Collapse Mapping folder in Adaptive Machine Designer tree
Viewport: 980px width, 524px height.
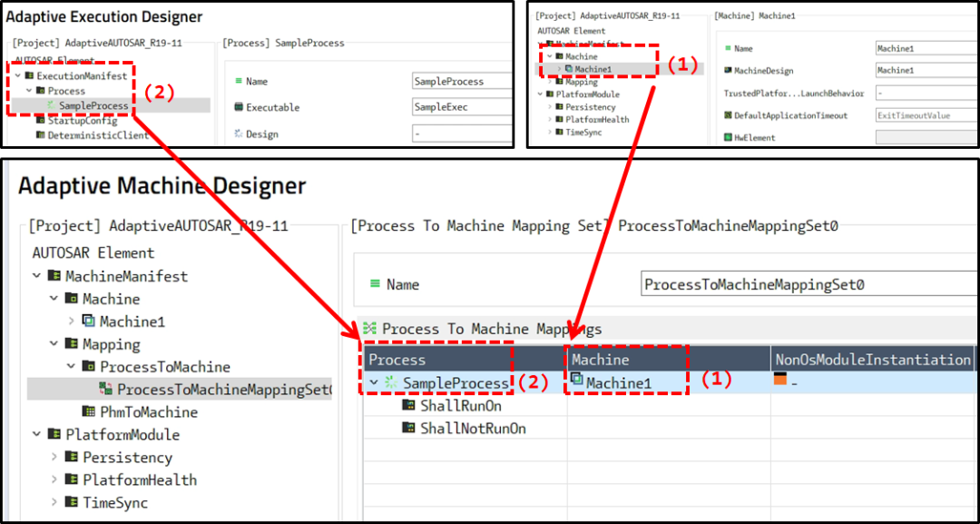pyautogui.click(x=54, y=344)
